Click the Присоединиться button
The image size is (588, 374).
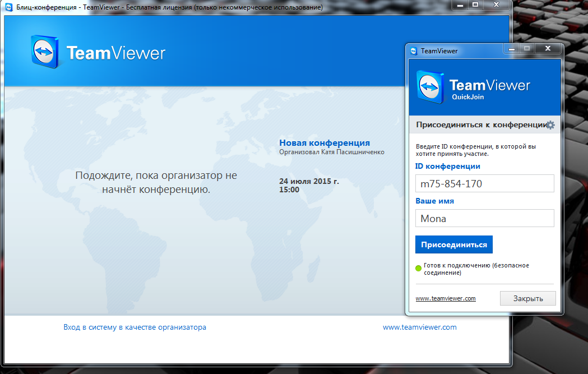[x=453, y=244]
